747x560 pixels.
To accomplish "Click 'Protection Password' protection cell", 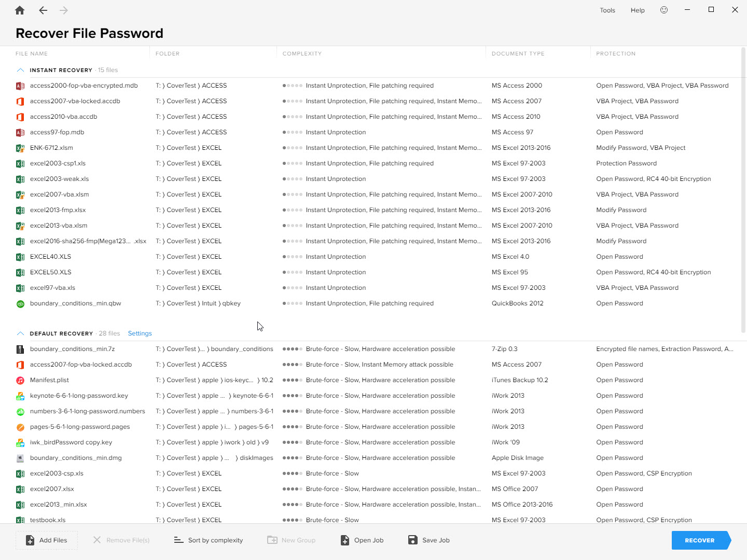I will coord(626,163).
